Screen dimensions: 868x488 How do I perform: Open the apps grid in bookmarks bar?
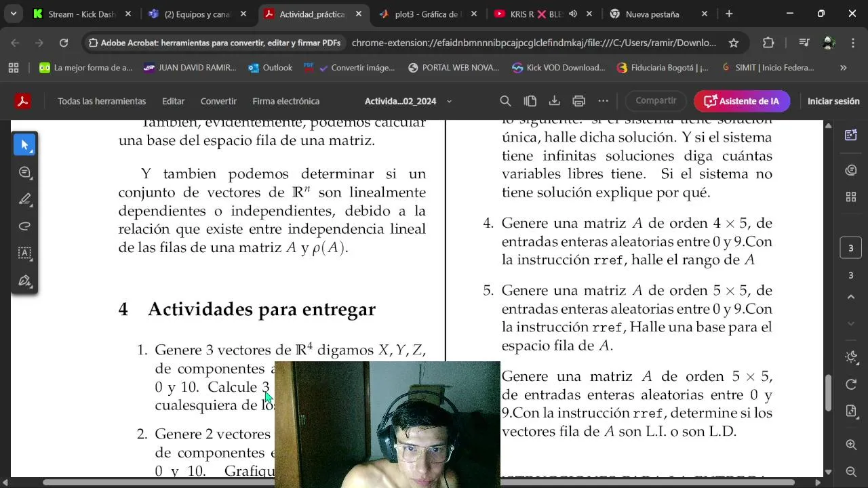click(x=14, y=68)
